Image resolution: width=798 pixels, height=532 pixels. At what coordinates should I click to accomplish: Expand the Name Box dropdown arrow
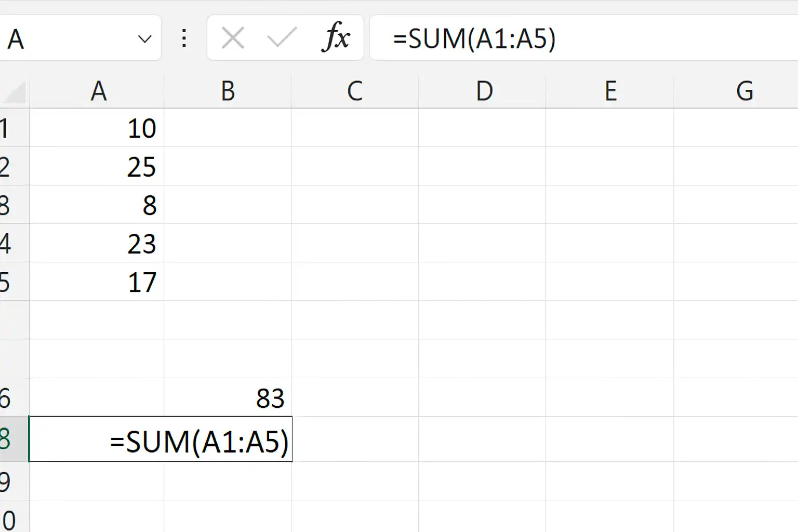point(144,39)
